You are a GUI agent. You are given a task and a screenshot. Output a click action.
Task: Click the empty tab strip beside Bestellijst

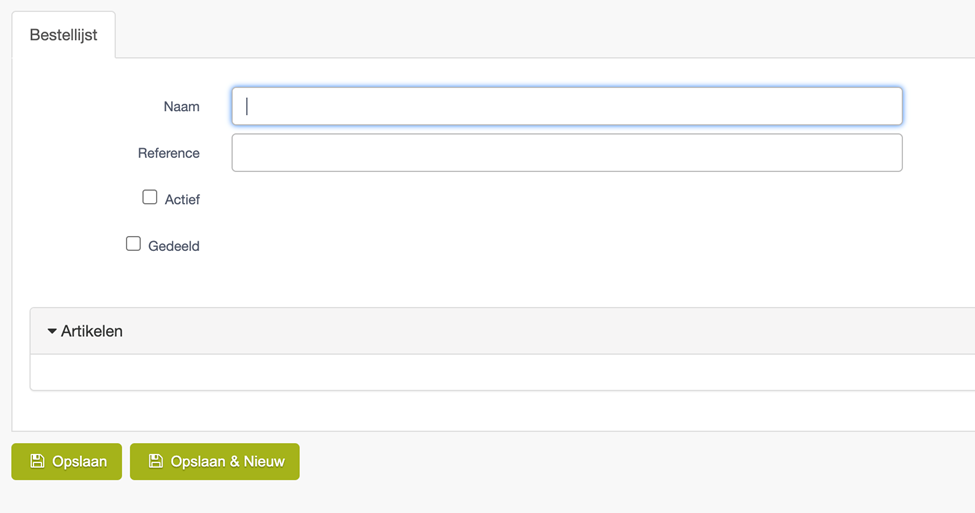(545, 34)
